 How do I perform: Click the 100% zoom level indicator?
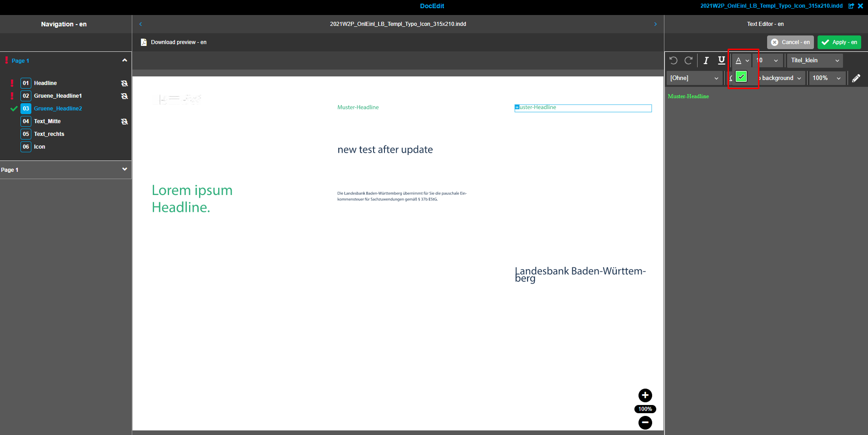(x=645, y=409)
